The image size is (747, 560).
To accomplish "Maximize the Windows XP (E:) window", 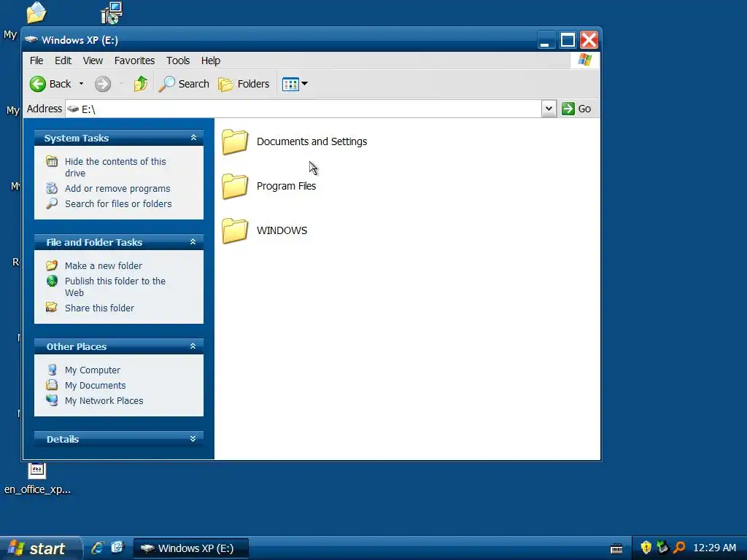I will (x=568, y=40).
